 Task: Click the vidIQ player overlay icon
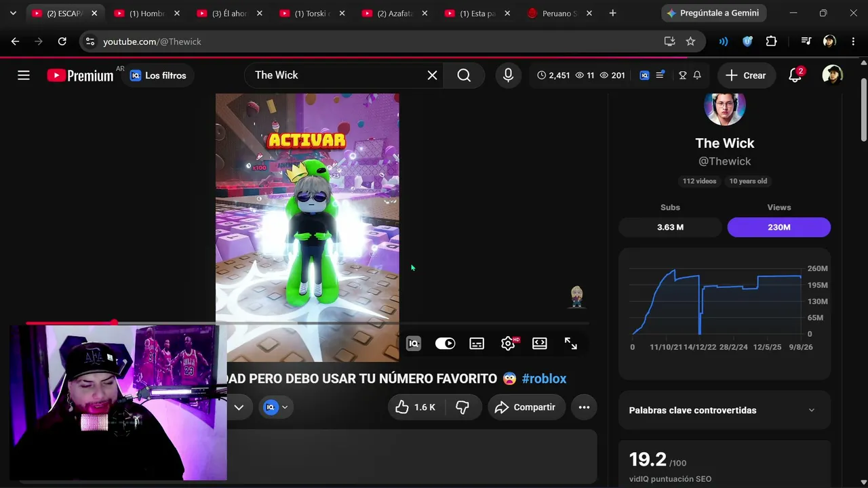tap(414, 344)
